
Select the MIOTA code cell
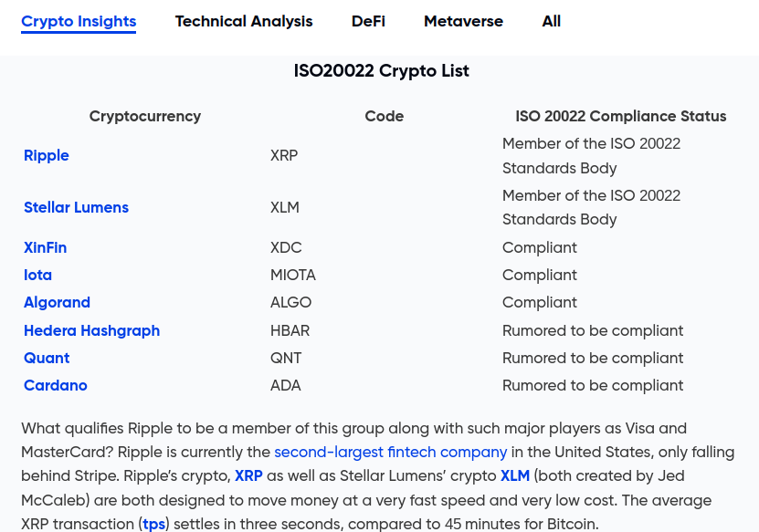293,276
